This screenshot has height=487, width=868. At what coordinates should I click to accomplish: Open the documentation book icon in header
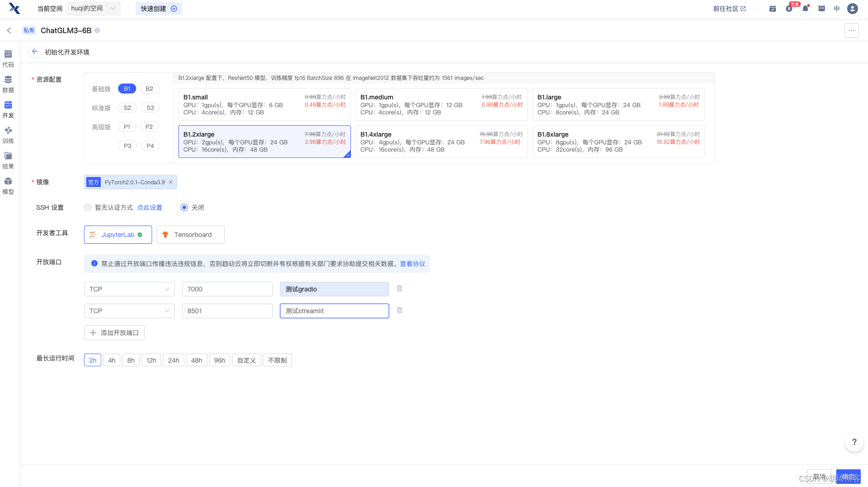coord(821,9)
